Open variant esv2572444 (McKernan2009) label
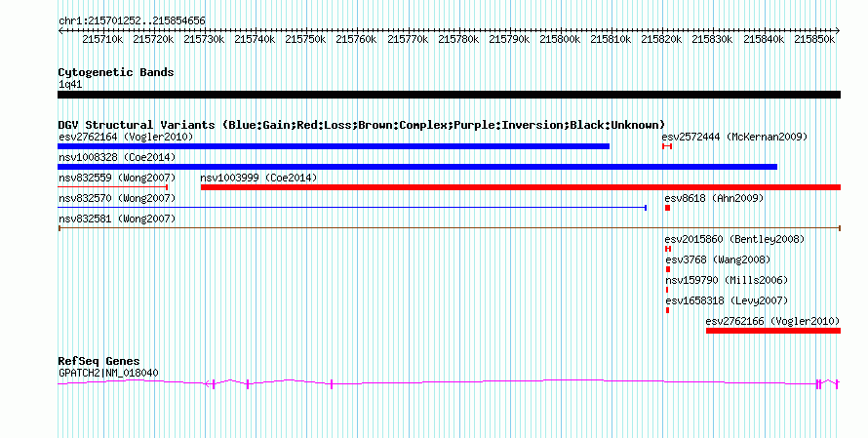The image size is (868, 438). tap(734, 137)
